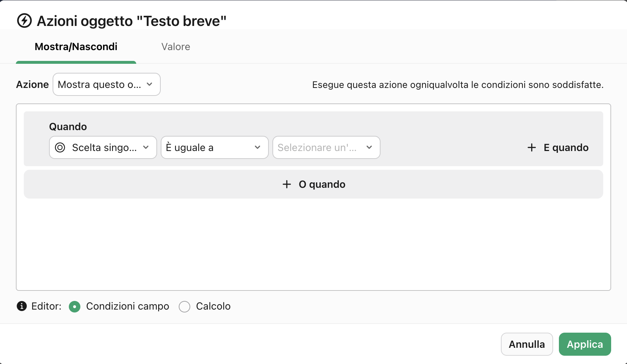The image size is (627, 364).
Task: Apply the action with Applica
Action: (x=584, y=344)
